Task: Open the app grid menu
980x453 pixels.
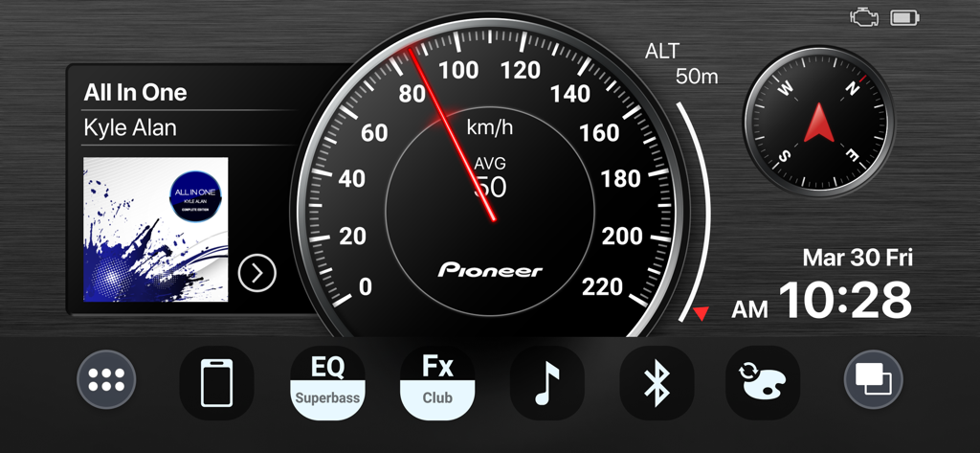Action: 106,379
